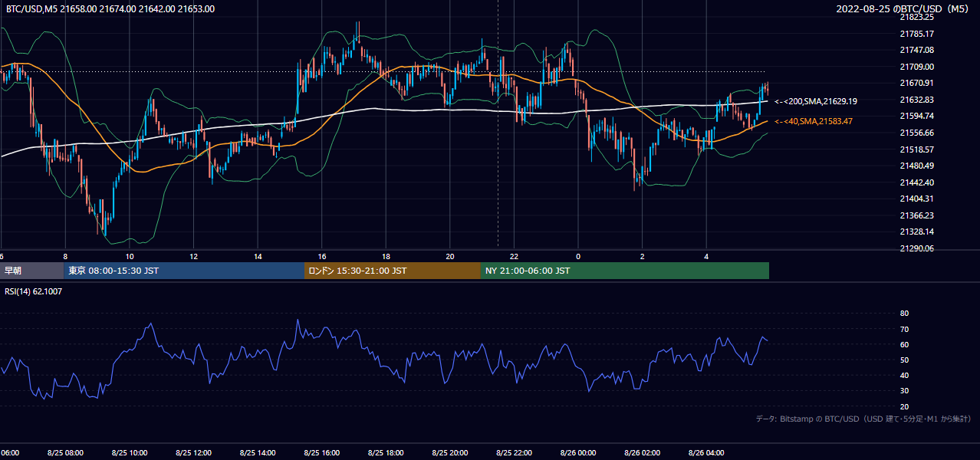This screenshot has height=460, width=980.
Task: Click the 21290.06 price axis label
Action: pos(916,248)
